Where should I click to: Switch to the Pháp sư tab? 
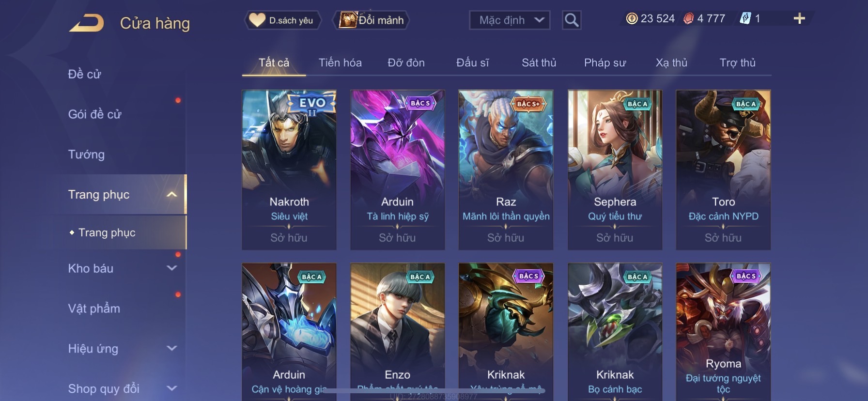pyautogui.click(x=605, y=63)
